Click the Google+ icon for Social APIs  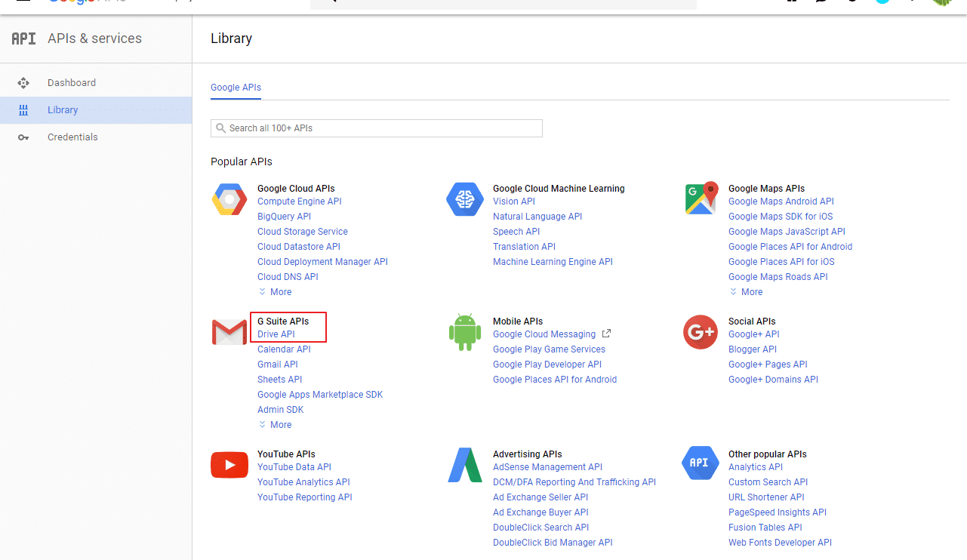coord(700,332)
